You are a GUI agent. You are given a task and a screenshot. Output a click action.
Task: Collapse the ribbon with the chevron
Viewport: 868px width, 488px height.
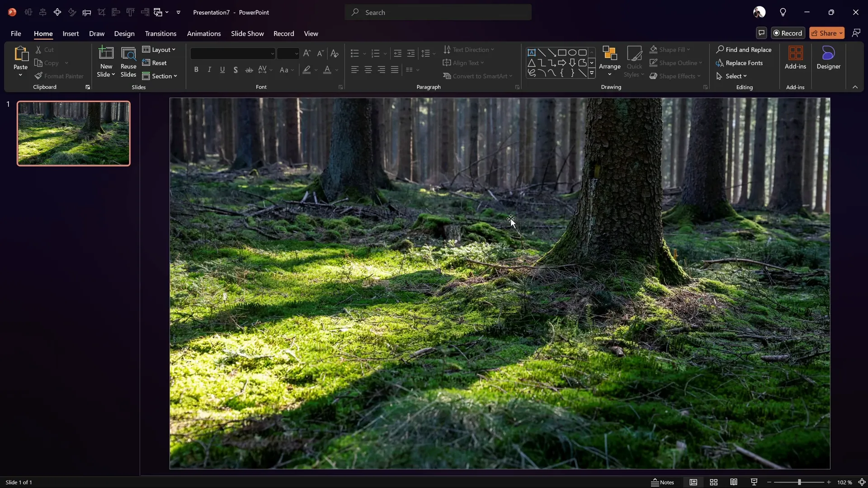[855, 87]
